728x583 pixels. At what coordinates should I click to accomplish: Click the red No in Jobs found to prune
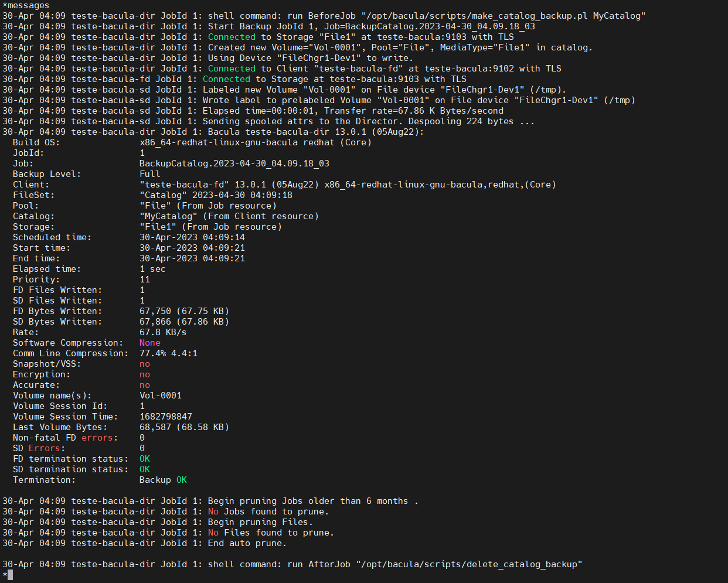(x=213, y=512)
